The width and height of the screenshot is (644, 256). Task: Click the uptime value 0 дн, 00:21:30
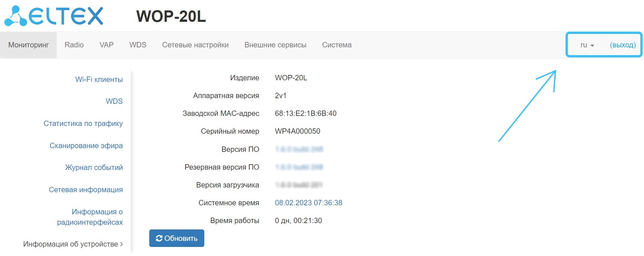coord(299,221)
